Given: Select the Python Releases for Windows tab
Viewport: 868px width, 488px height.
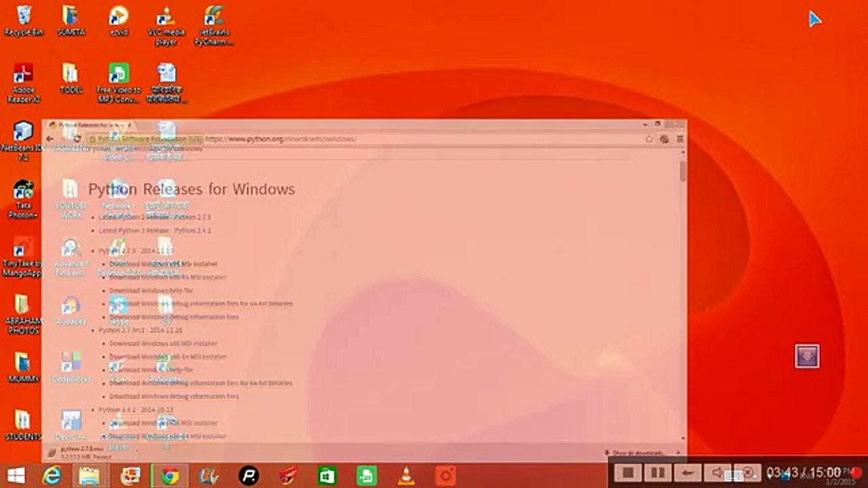Looking at the screenshot, I should point(90,125).
